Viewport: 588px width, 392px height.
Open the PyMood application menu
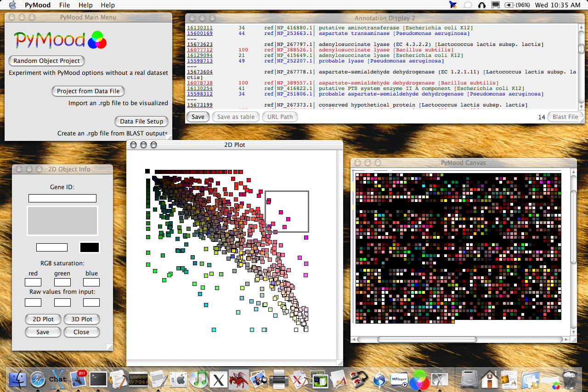click(38, 5)
